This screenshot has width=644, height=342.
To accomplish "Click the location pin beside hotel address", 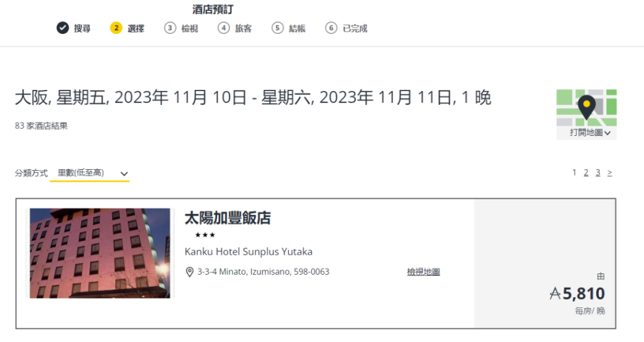I will coord(189,272).
